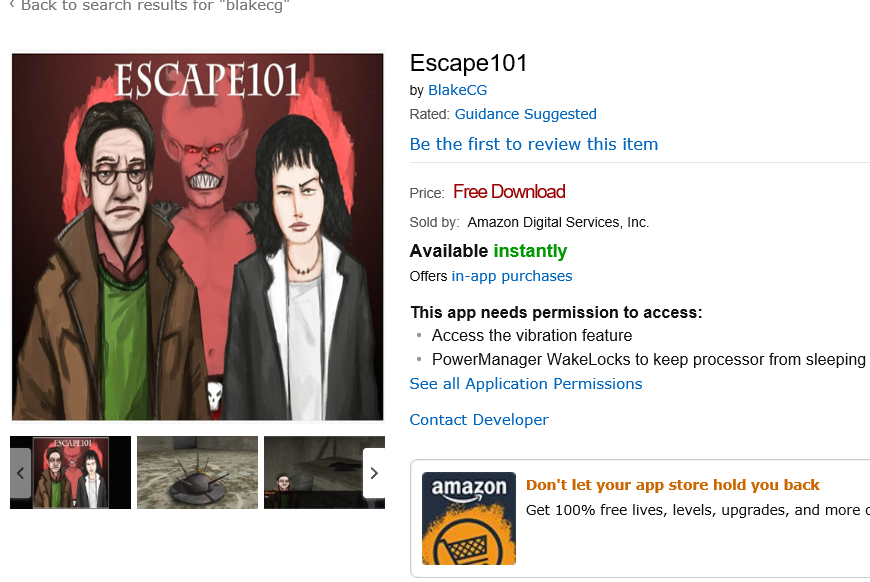Image resolution: width=870 pixels, height=582 pixels.
Task: Select the Escape101 cover thumbnail
Action: pyautogui.click(x=70, y=473)
